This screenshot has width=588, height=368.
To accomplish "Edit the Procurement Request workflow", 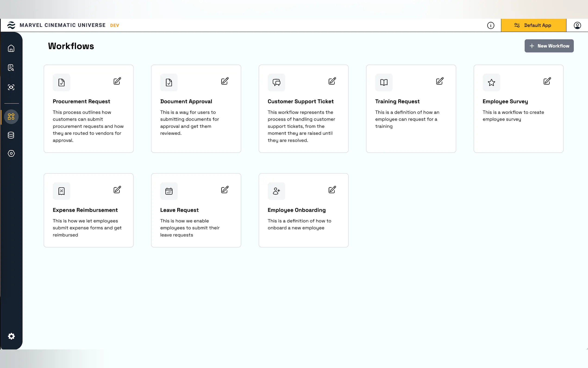I will pos(117,81).
